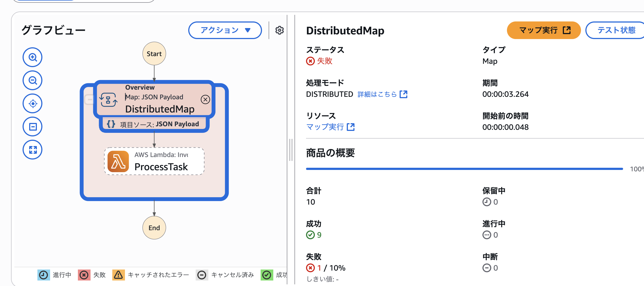The height and width of the screenshot is (286, 644).
Task: Zoom in the graph view
Action: (32, 57)
